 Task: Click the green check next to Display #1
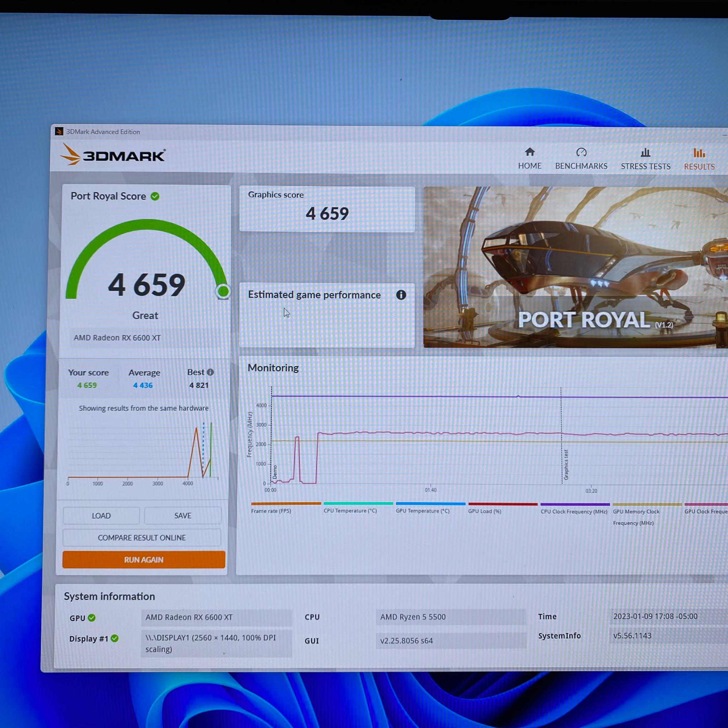coord(115,638)
